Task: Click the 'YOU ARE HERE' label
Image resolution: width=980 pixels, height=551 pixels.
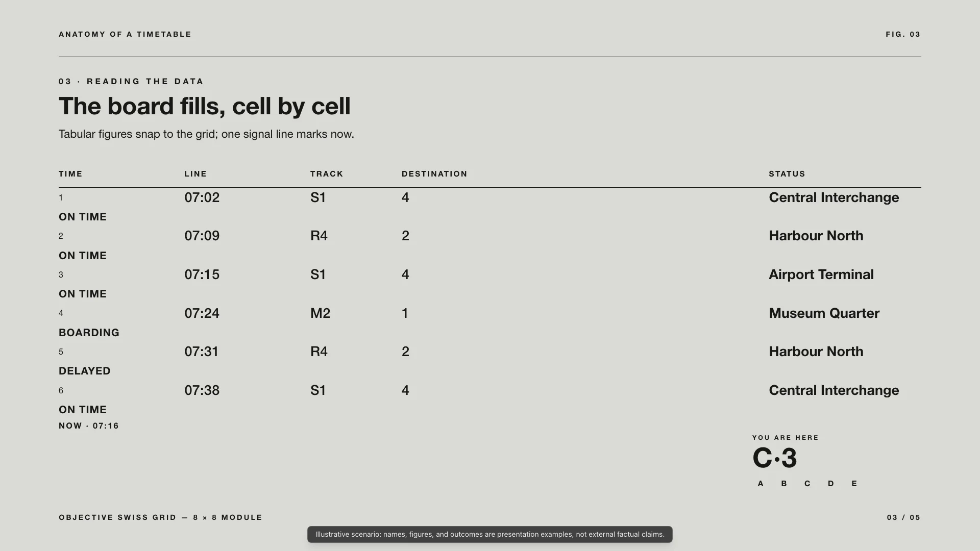Action: coord(786,438)
